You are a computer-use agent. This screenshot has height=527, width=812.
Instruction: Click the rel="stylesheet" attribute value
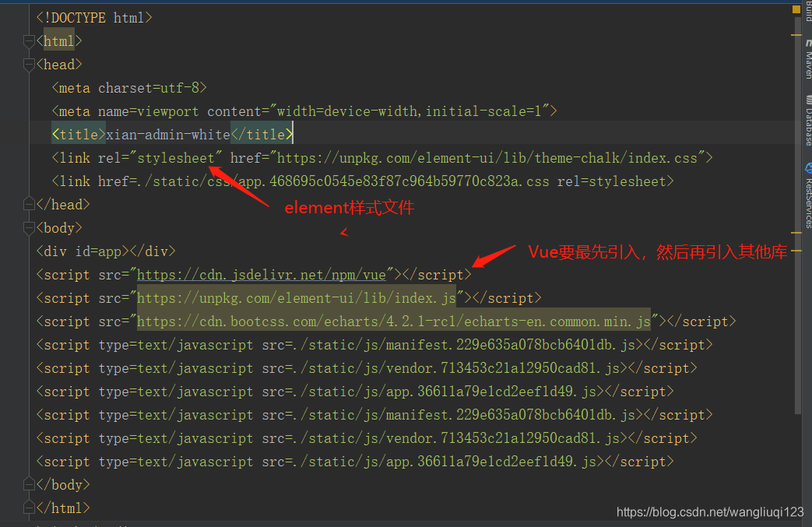[175, 158]
